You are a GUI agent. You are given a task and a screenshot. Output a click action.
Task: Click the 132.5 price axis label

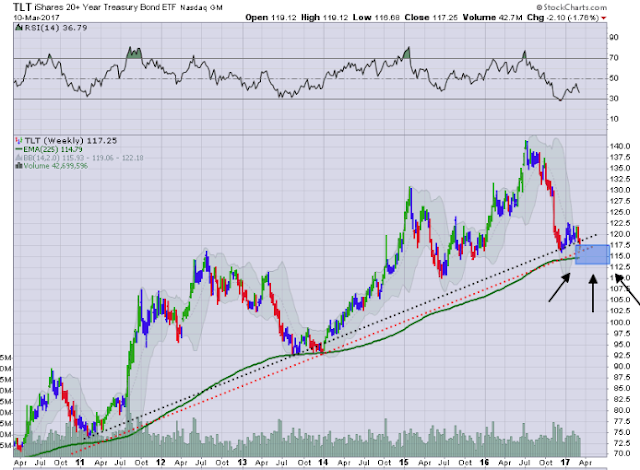(x=620, y=179)
